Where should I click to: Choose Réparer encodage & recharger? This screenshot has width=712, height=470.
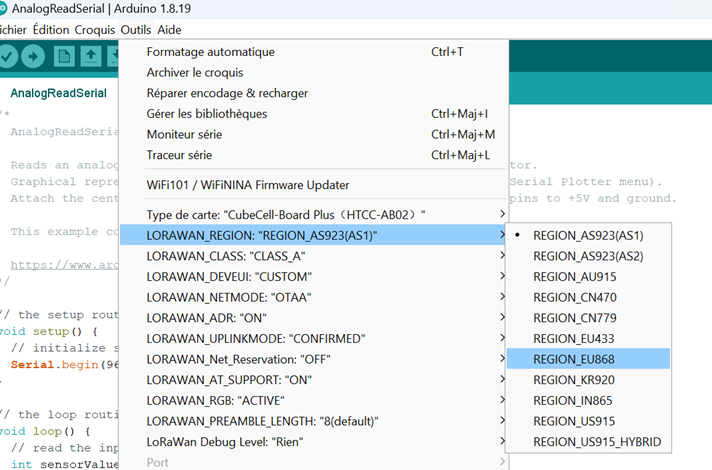(313, 93)
